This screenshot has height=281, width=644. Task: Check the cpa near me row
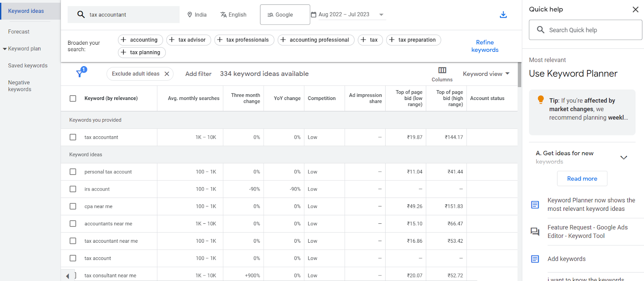(x=73, y=206)
